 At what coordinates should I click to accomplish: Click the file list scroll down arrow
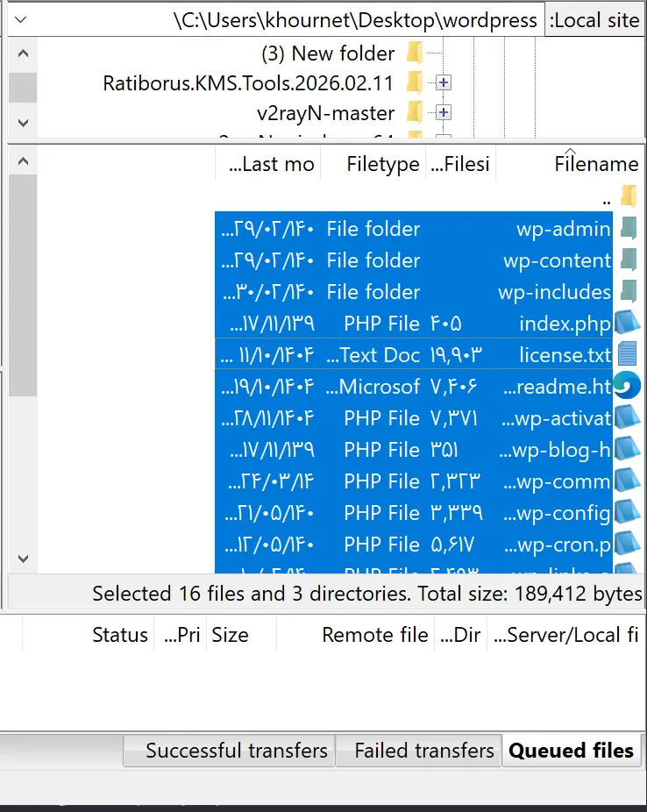pos(23,559)
